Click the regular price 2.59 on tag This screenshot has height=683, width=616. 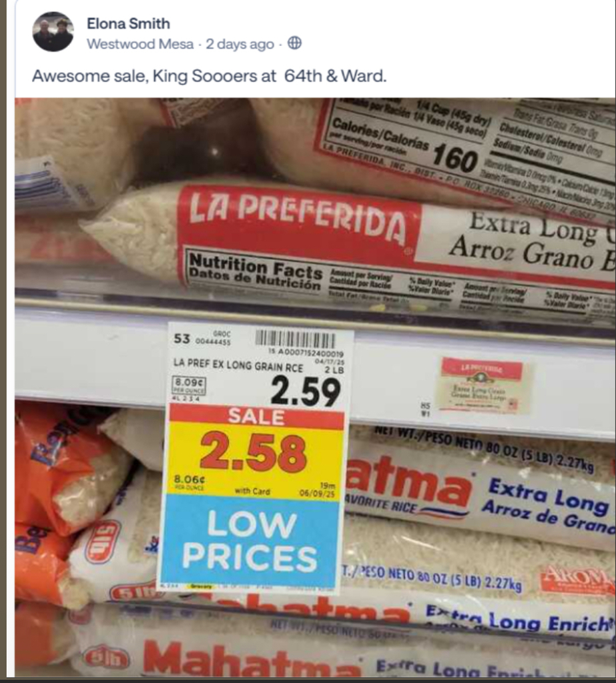point(305,392)
